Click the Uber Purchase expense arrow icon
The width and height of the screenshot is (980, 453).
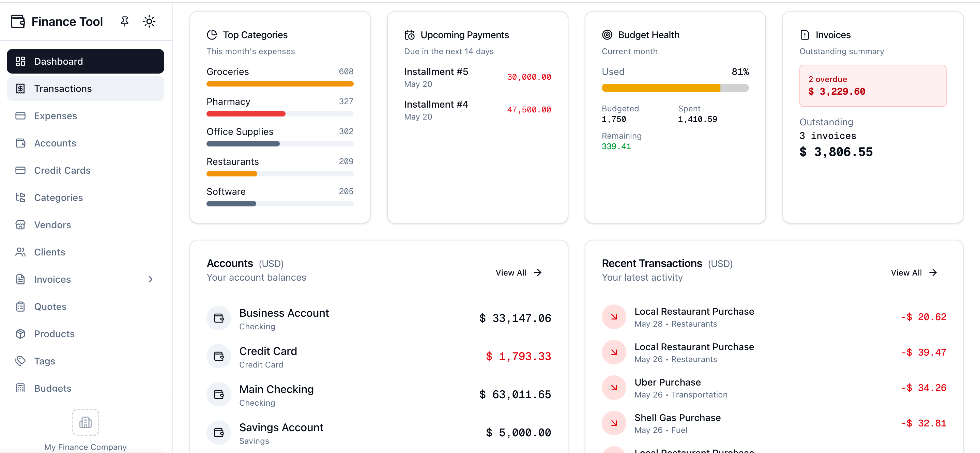coord(614,388)
